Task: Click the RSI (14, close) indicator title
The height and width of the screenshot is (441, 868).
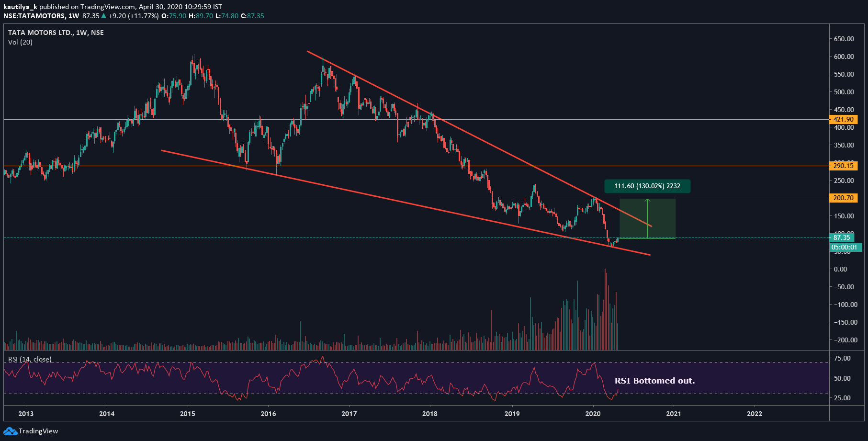Action: pos(30,359)
